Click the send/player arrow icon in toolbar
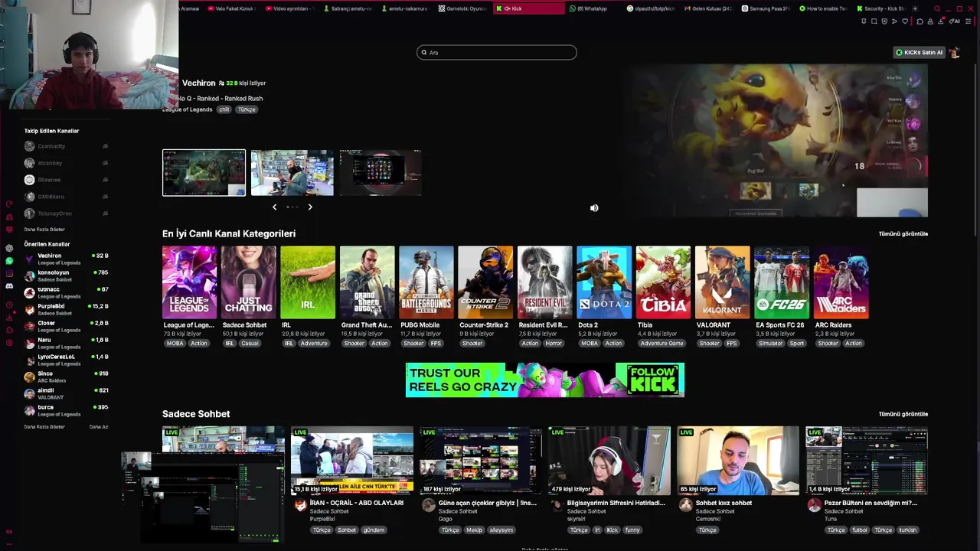Image resolution: width=980 pixels, height=551 pixels. [x=894, y=21]
